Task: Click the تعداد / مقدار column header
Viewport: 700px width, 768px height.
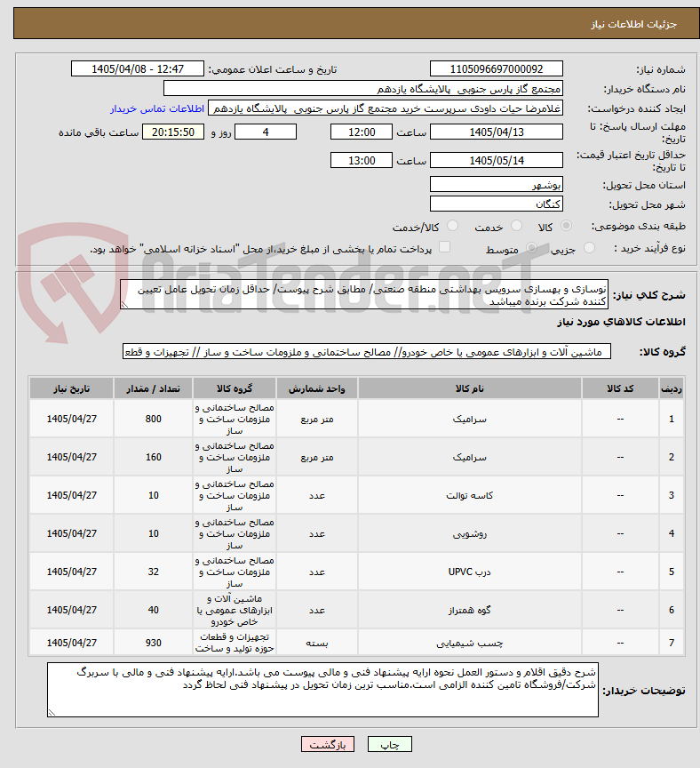Action: [153, 388]
